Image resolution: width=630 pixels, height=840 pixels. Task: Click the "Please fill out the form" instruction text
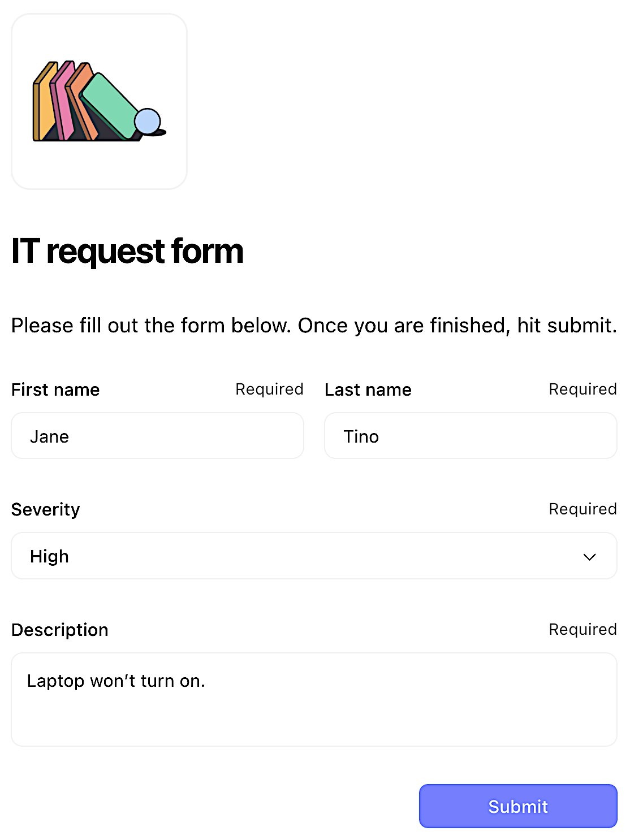pyautogui.click(x=314, y=326)
